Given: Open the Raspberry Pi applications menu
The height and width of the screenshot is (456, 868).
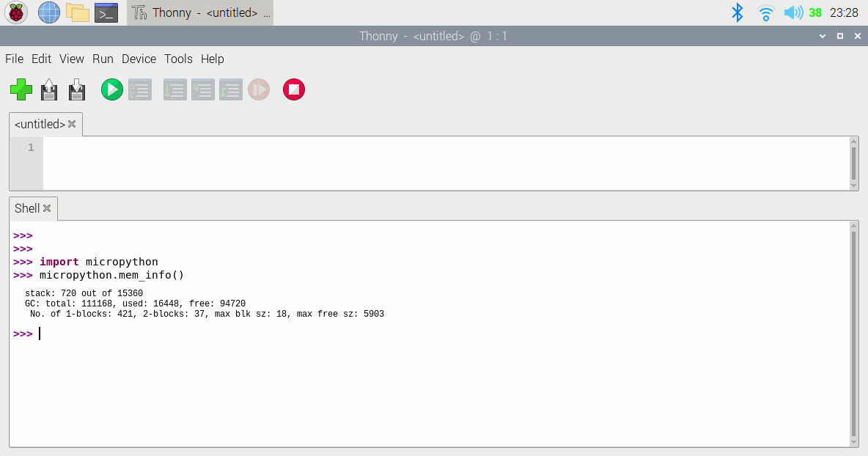Looking at the screenshot, I should (x=15, y=12).
